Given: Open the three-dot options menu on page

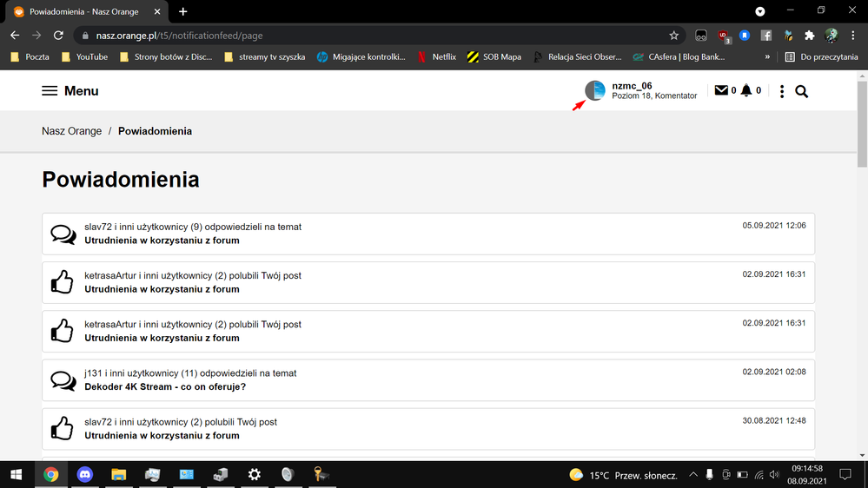Looking at the screenshot, I should (x=782, y=91).
